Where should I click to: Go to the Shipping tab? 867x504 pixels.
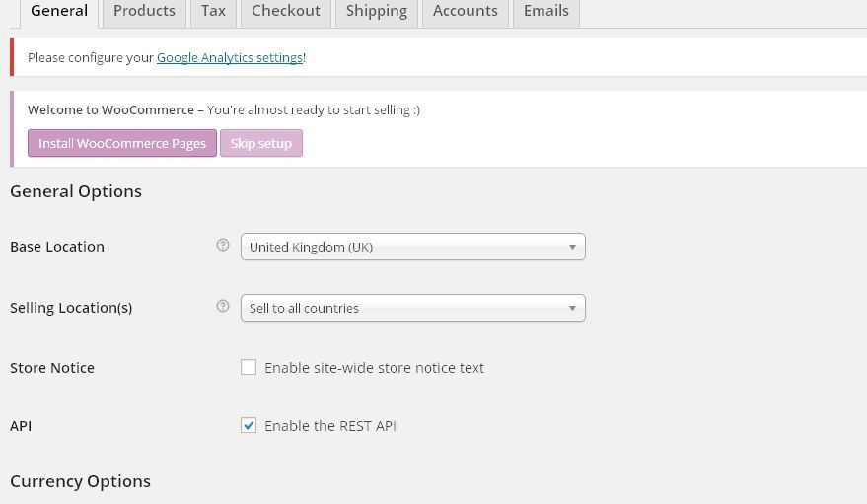pyautogui.click(x=377, y=12)
